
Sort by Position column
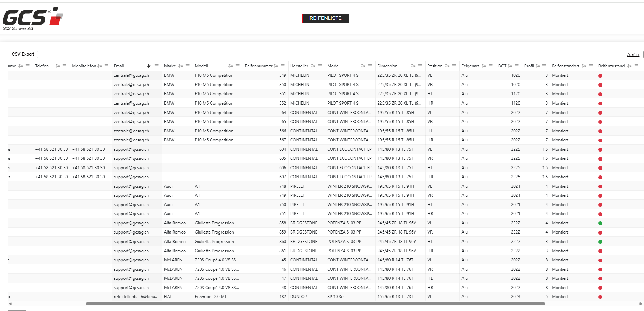(447, 66)
